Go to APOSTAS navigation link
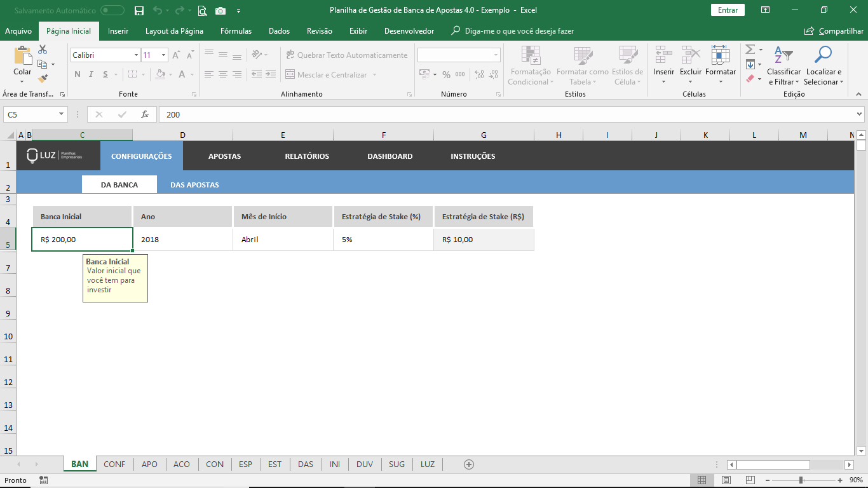The height and width of the screenshot is (488, 868). point(224,156)
